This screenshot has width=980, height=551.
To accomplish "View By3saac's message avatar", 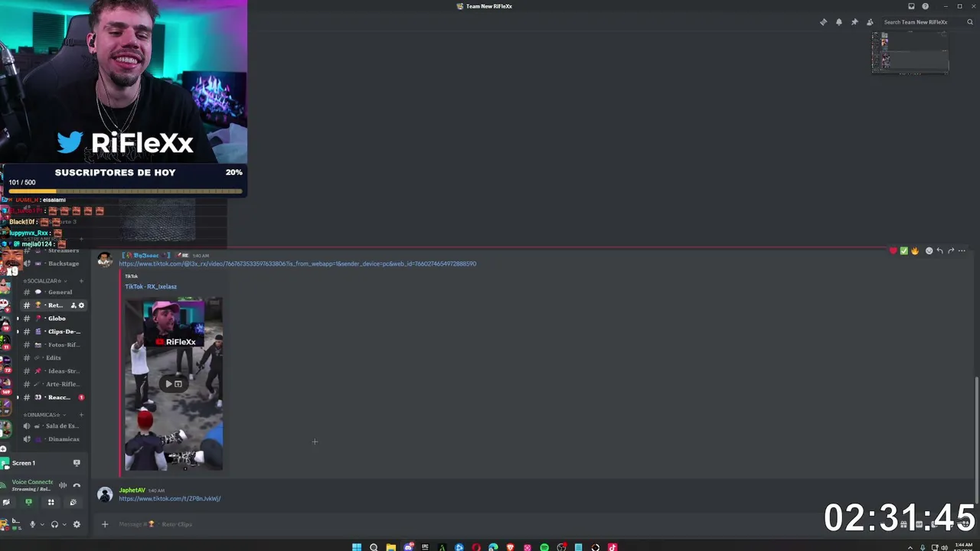I will point(105,259).
